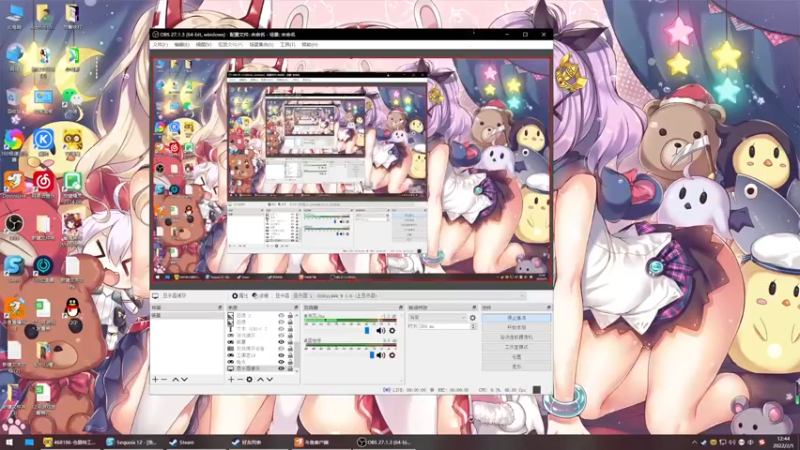Toggle visibility eye for 图像 source
The width and height of the screenshot is (800, 450).
click(281, 322)
